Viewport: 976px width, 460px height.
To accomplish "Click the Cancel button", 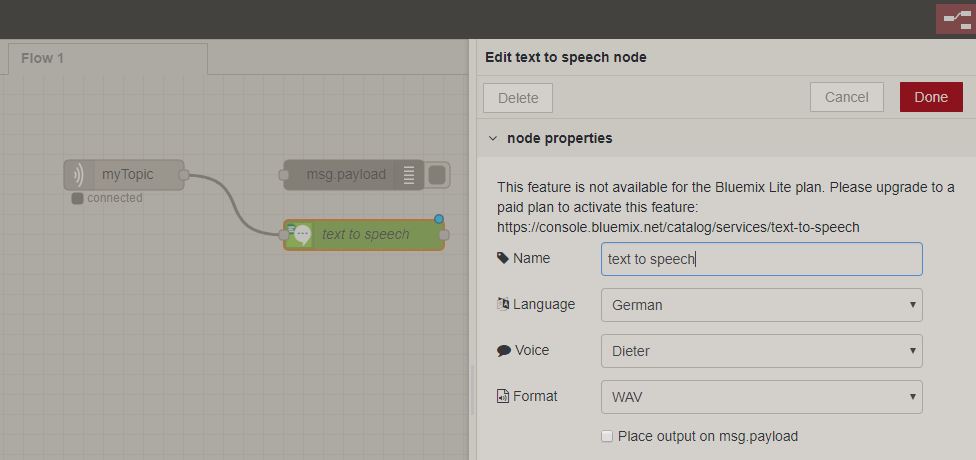I will (846, 97).
